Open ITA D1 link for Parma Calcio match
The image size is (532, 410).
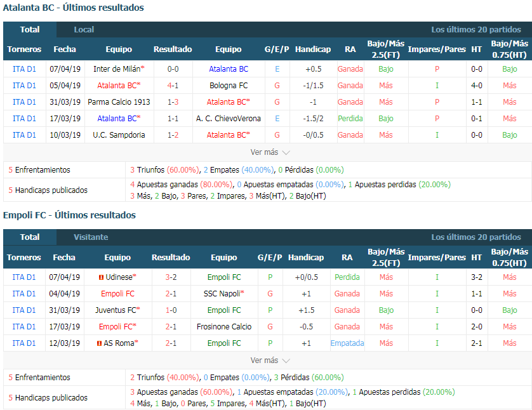coord(24,102)
